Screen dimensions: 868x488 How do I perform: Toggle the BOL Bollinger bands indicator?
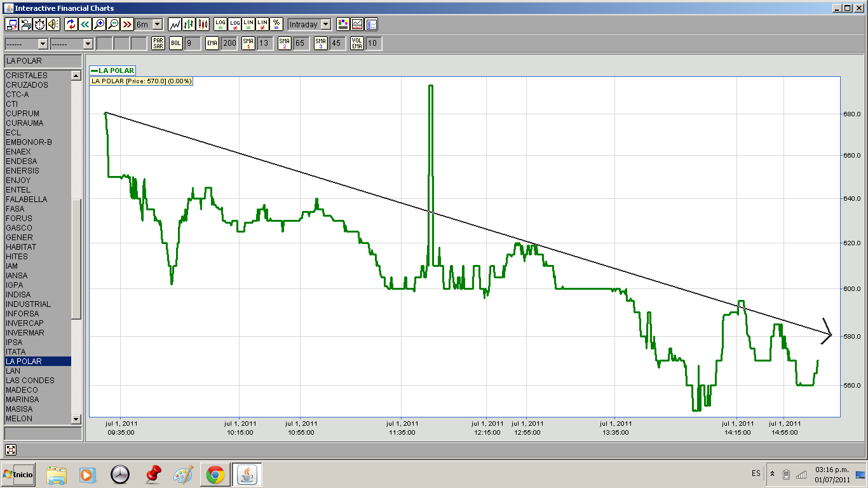tap(175, 43)
